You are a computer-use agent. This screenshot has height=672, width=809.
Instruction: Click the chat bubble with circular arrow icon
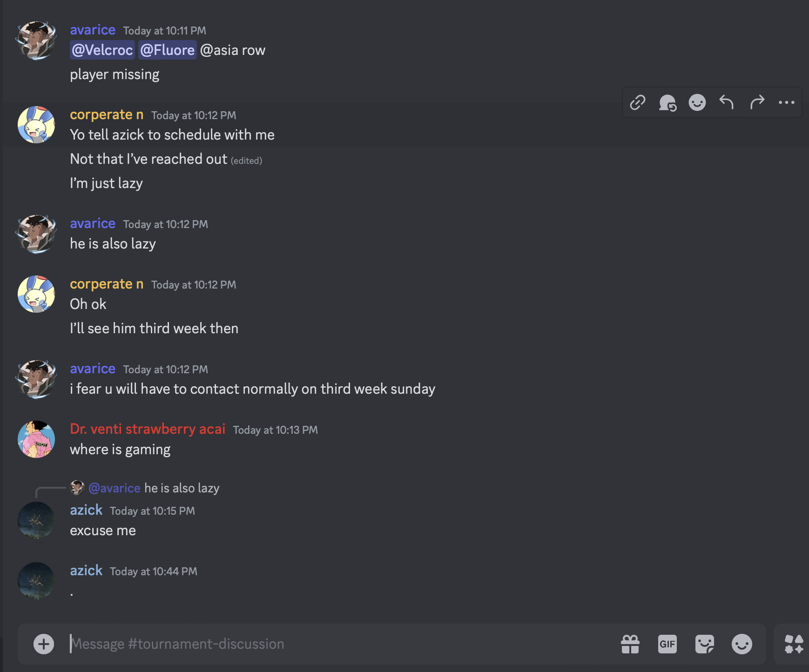(667, 102)
